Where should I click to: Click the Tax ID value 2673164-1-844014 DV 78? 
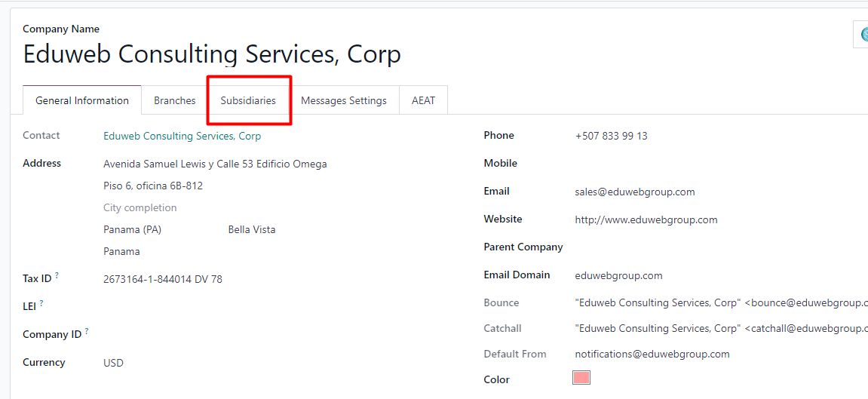(163, 280)
